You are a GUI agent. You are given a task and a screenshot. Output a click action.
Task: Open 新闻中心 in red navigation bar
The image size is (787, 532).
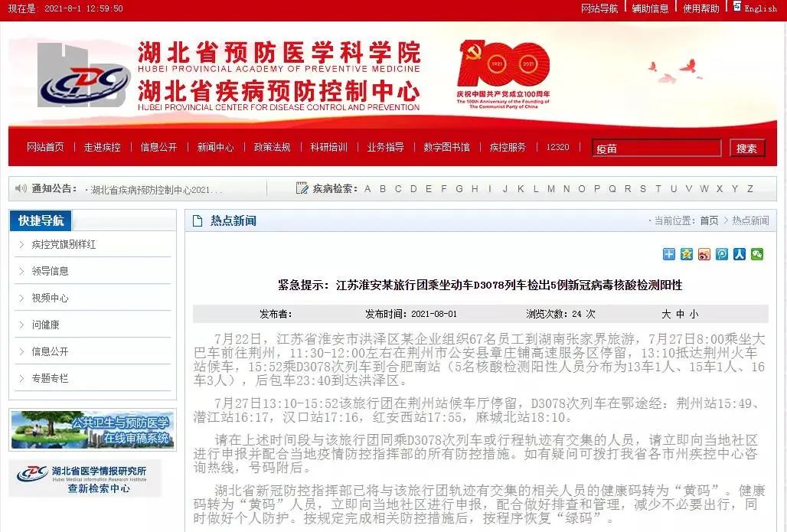[215, 147]
